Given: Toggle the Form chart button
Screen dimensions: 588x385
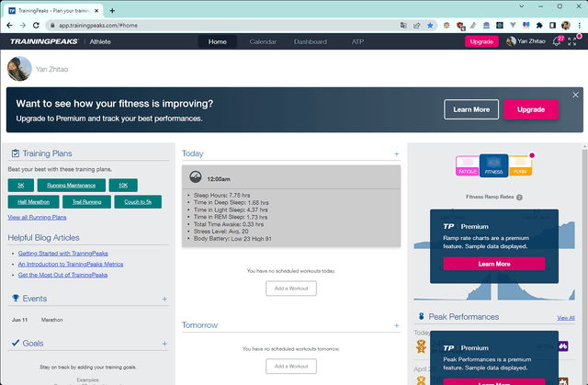Looking at the screenshot, I should tap(520, 165).
